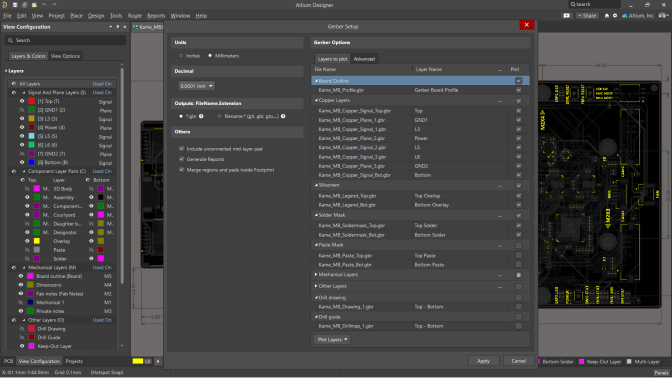Collapse Signal And Plane Layers (S) tree
The height and width of the screenshot is (378, 672).
(24, 93)
